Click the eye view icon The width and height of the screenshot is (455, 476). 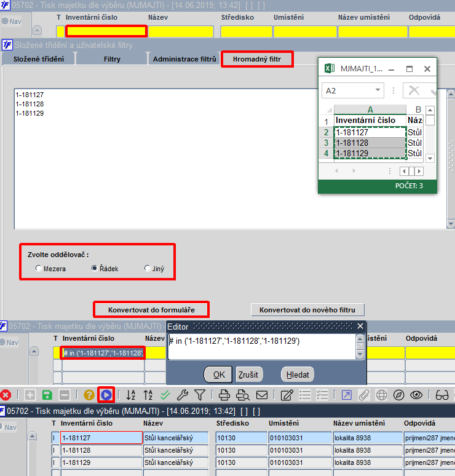[416, 395]
